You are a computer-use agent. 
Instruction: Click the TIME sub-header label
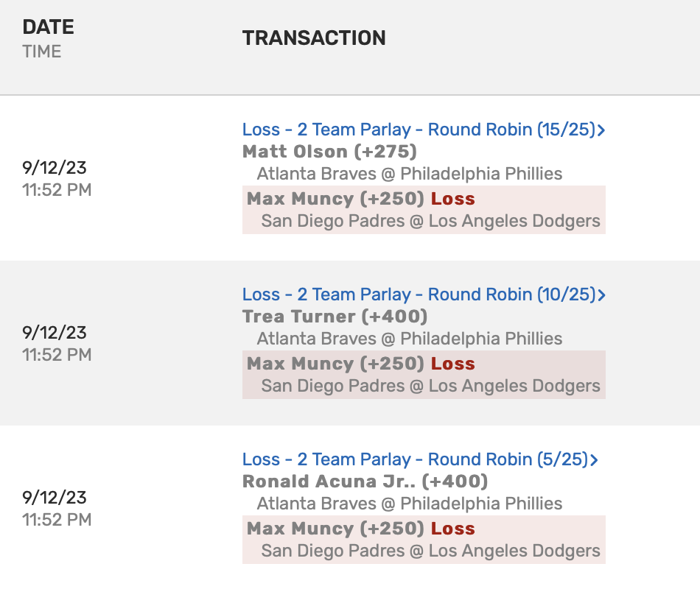42,52
